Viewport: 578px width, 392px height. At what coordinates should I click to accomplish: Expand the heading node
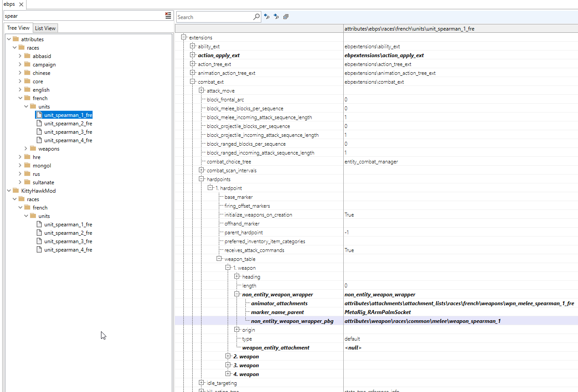237,276
